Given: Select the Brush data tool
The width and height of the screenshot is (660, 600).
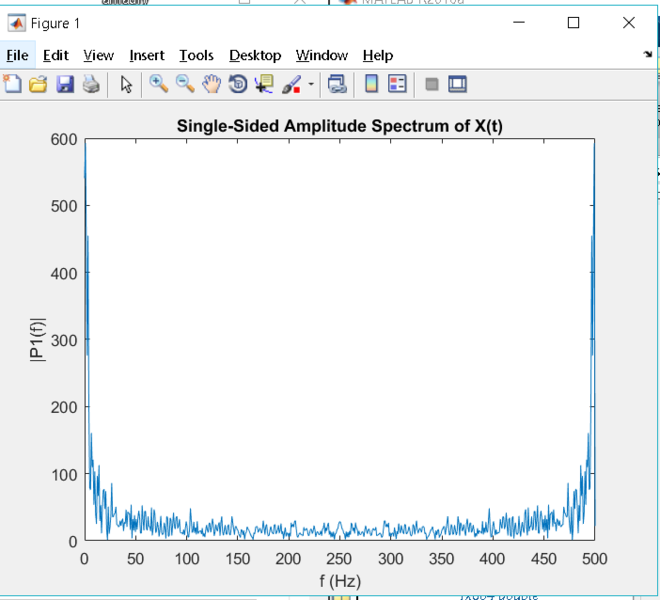Looking at the screenshot, I should coord(291,85).
